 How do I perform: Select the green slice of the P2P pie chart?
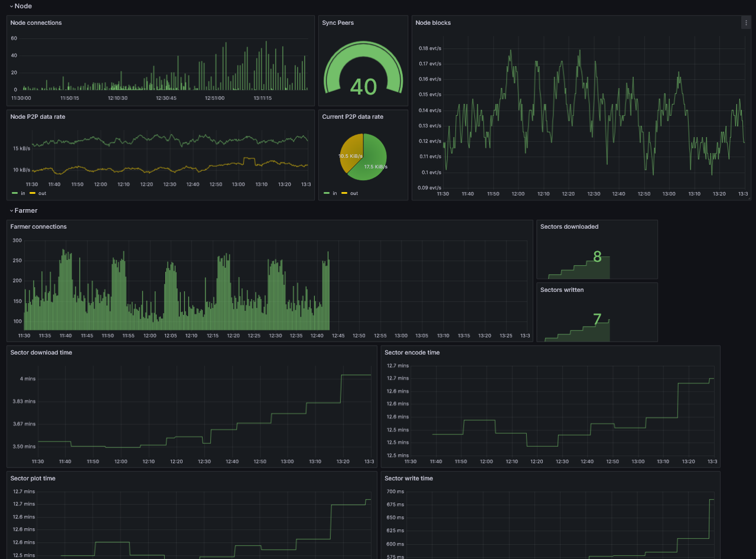tap(374, 157)
